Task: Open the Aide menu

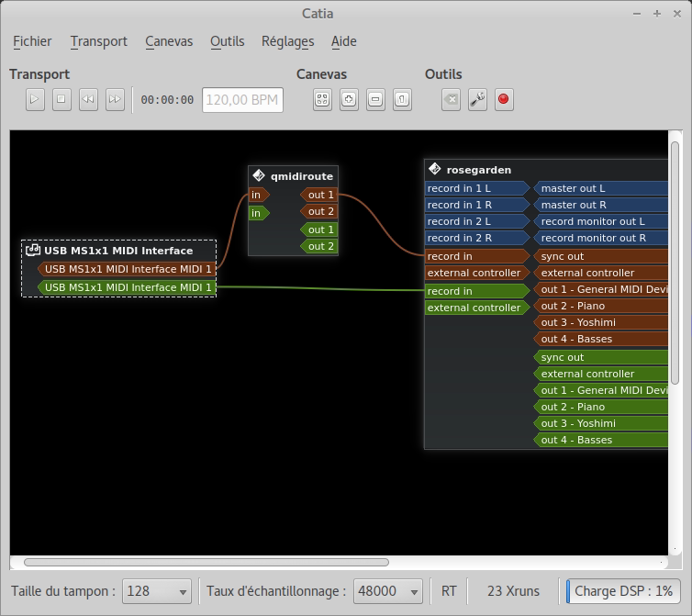Action: click(344, 41)
